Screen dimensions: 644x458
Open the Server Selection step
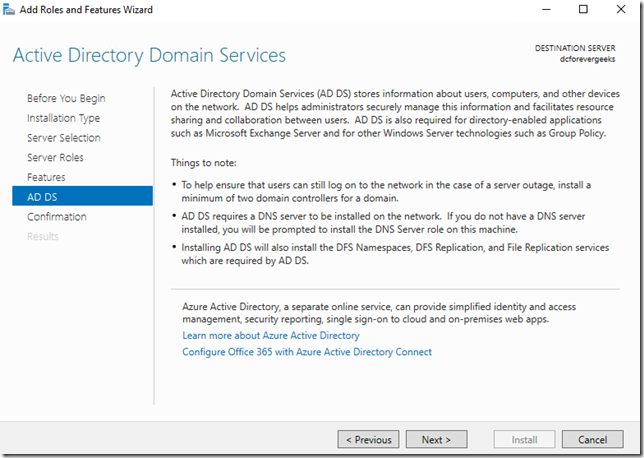[63, 138]
